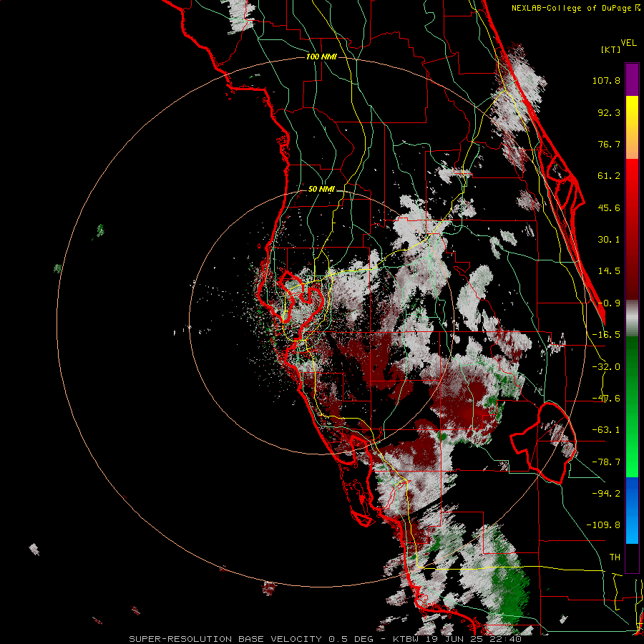
Task: Click the -109.8 legend value
Action: pyautogui.click(x=603, y=525)
